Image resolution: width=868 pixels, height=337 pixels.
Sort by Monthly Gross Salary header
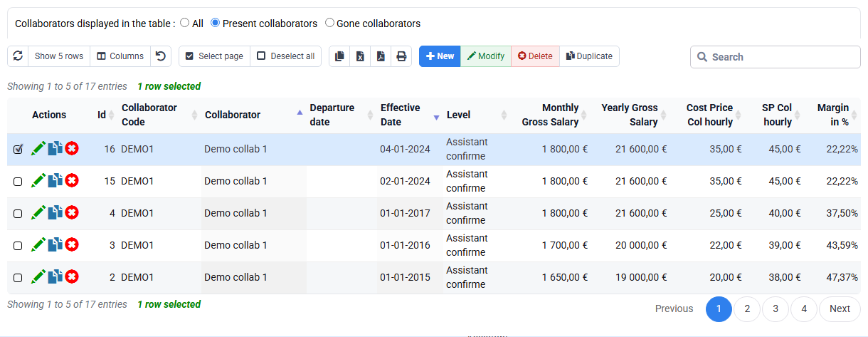point(550,115)
